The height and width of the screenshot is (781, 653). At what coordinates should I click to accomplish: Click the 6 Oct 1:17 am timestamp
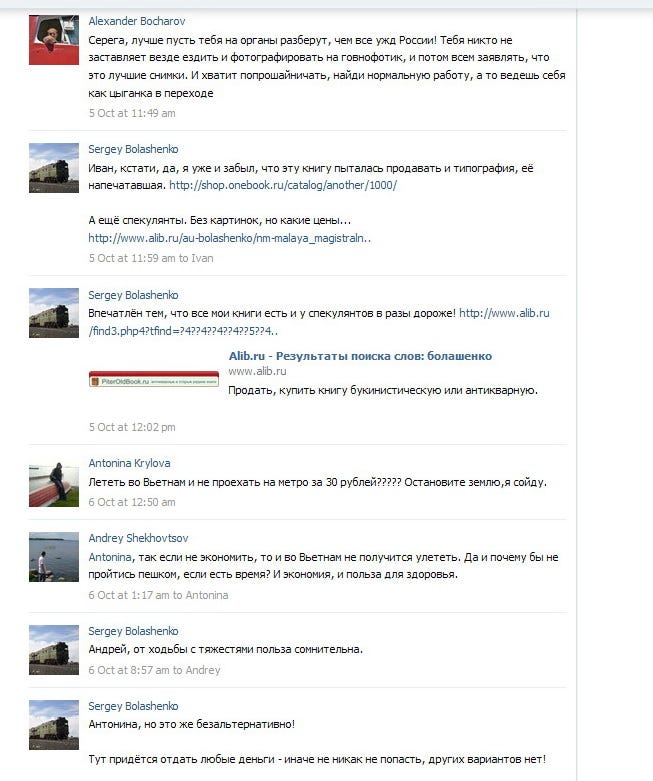click(129, 595)
